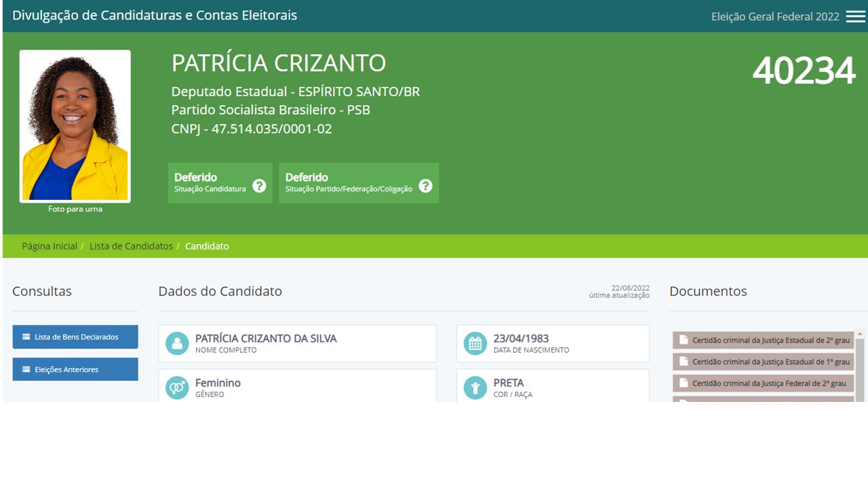Click list icon in Lista de Bens Declarados
The height and width of the screenshot is (488, 868).
tap(26, 337)
